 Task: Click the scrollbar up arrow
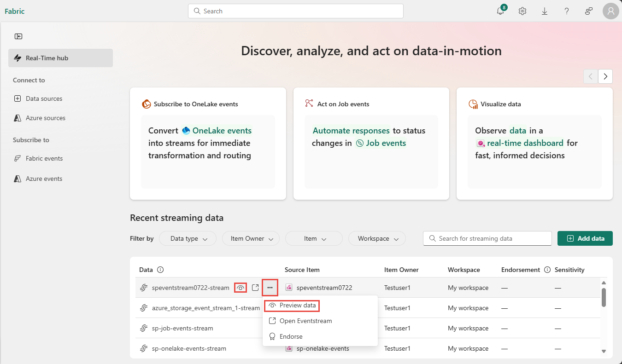tap(604, 282)
